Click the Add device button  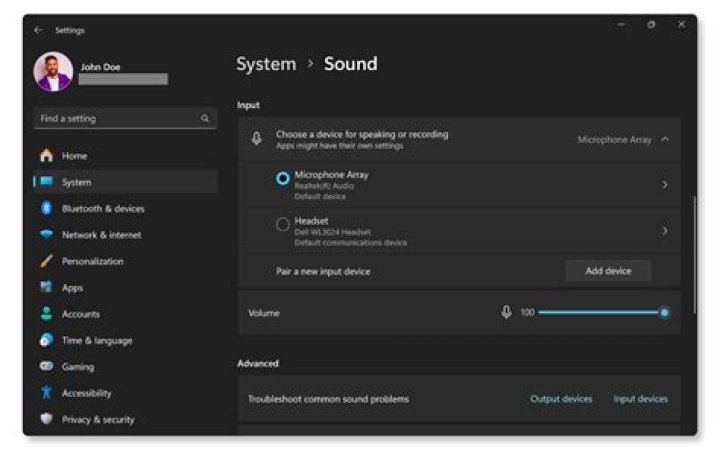(608, 271)
